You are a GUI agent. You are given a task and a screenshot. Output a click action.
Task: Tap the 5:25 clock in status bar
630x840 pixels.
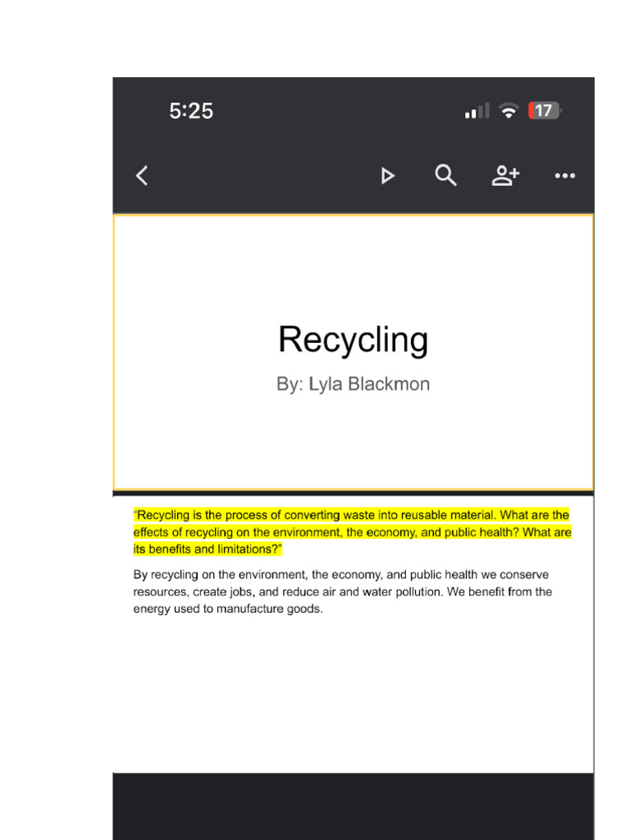click(x=191, y=111)
